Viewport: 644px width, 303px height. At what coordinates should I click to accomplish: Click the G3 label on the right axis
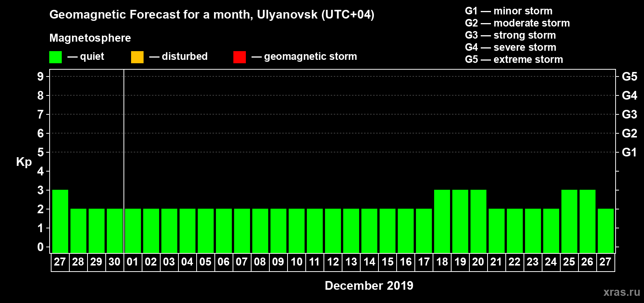tap(629, 114)
